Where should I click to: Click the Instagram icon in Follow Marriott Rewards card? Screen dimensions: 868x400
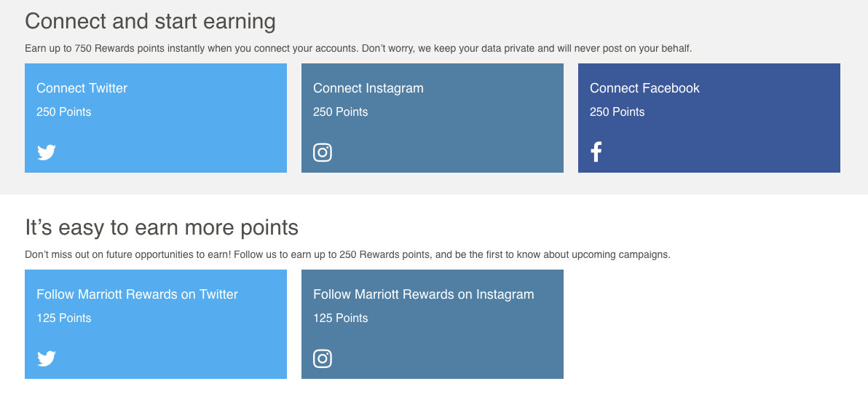click(323, 358)
